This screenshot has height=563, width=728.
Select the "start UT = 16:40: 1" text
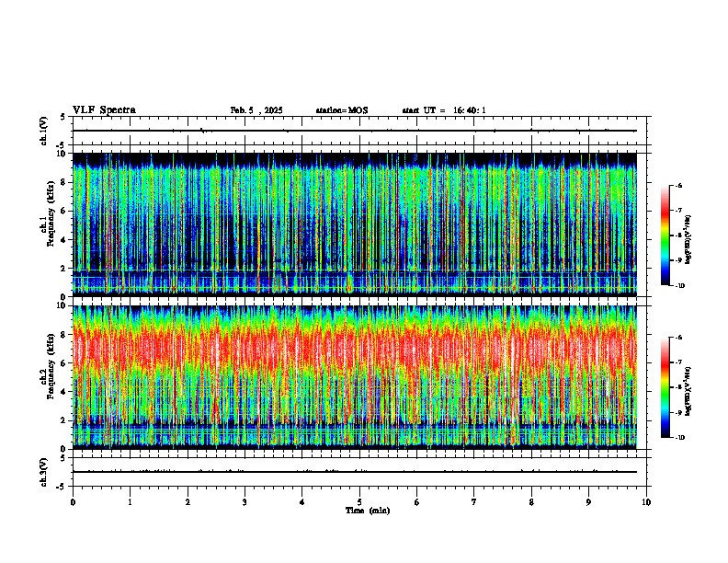(x=444, y=110)
